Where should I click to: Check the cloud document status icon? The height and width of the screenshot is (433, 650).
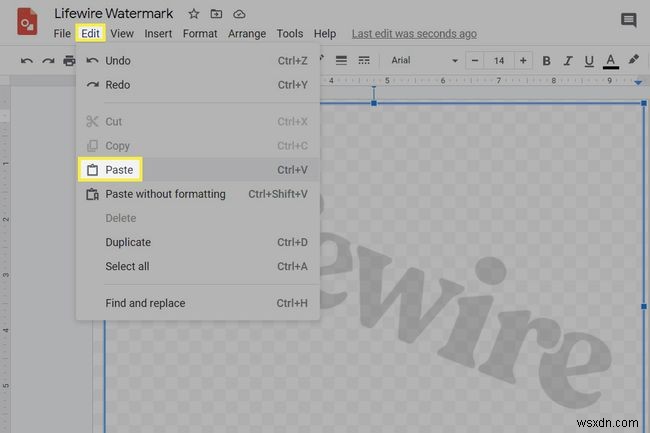click(239, 15)
